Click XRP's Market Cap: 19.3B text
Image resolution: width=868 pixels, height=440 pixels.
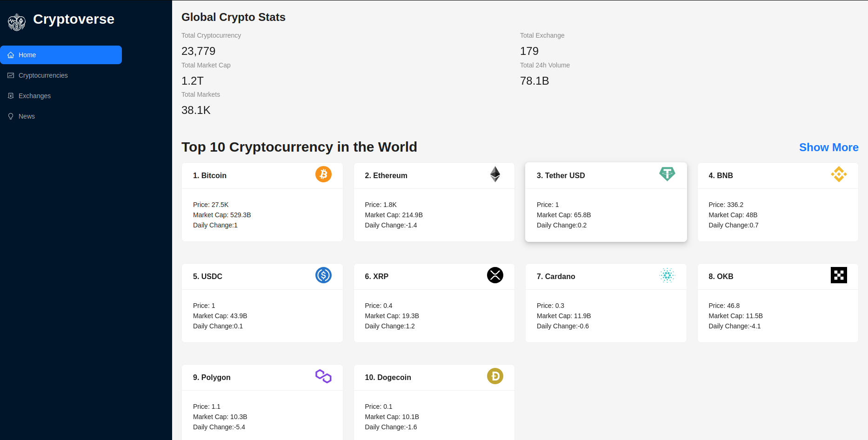(x=392, y=316)
